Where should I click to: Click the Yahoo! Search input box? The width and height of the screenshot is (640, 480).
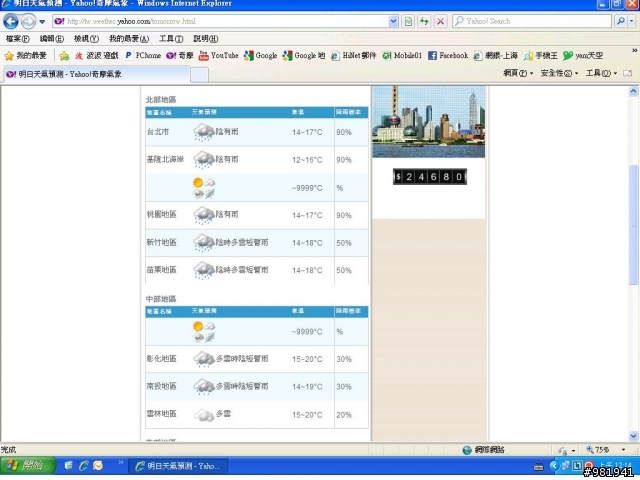(x=532, y=21)
